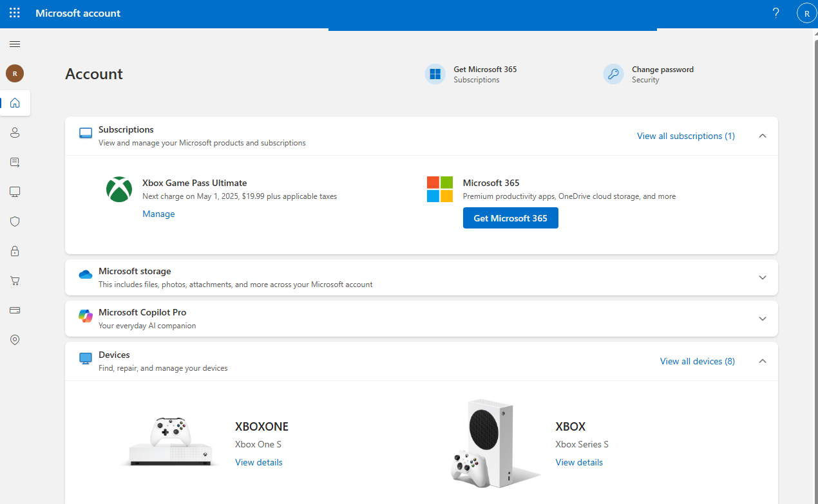Click the profile avatar in sidebar
The width and height of the screenshot is (818, 504).
[15, 73]
